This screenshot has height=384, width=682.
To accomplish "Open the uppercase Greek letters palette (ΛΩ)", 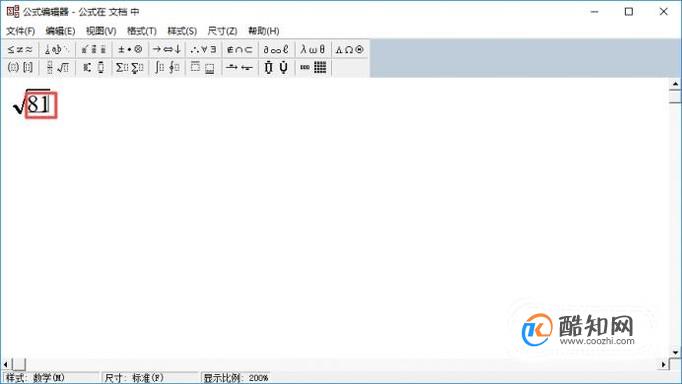I will pos(350,50).
